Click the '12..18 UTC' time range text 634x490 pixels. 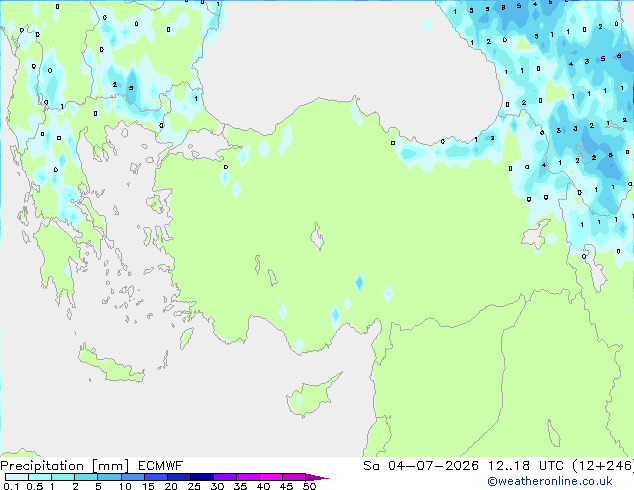point(526,466)
